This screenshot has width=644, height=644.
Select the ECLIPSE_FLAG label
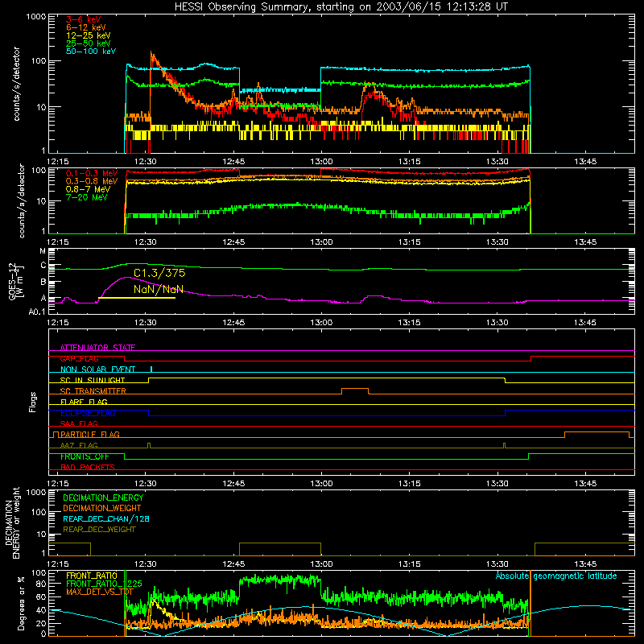click(x=88, y=413)
